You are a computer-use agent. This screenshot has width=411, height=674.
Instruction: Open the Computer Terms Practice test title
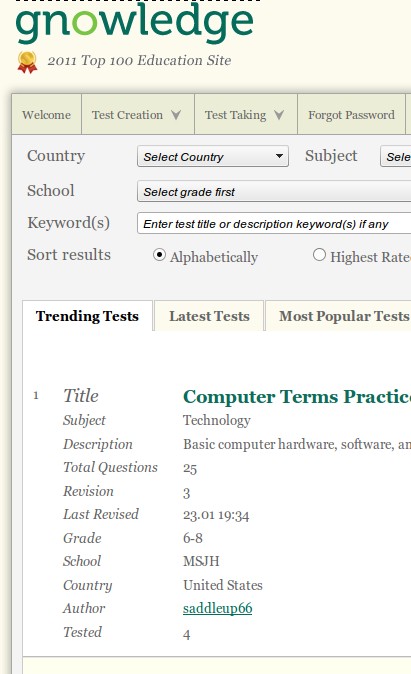pos(297,397)
